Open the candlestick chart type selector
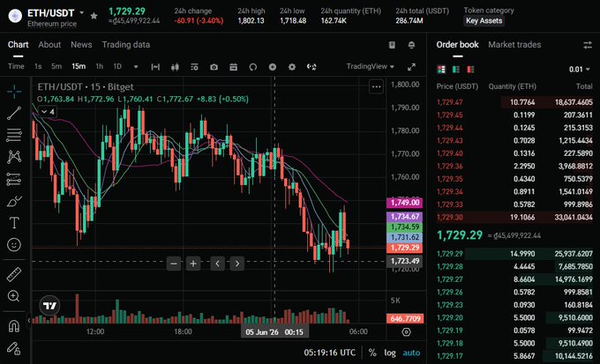The image size is (600, 364). [175, 67]
